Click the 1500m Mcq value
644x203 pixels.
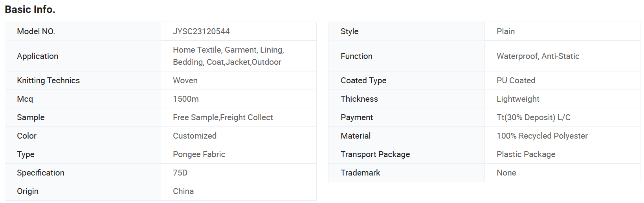tap(186, 99)
